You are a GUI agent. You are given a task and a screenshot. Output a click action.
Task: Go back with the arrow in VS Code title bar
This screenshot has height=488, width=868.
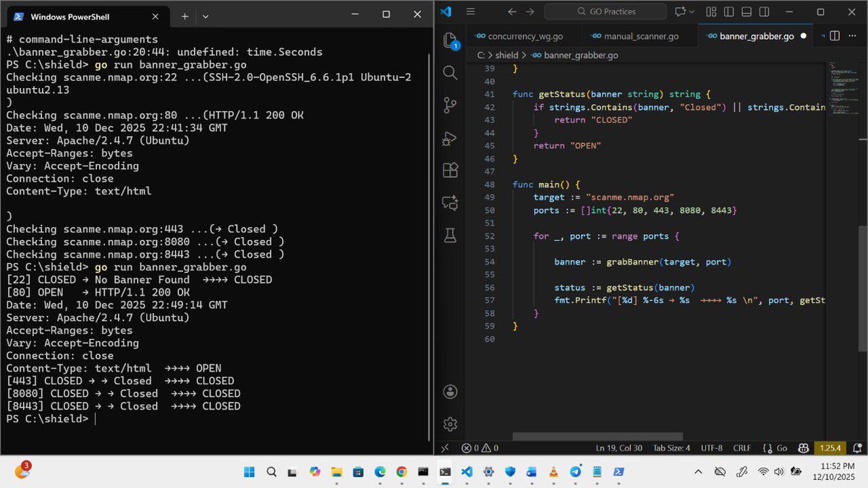512,12
